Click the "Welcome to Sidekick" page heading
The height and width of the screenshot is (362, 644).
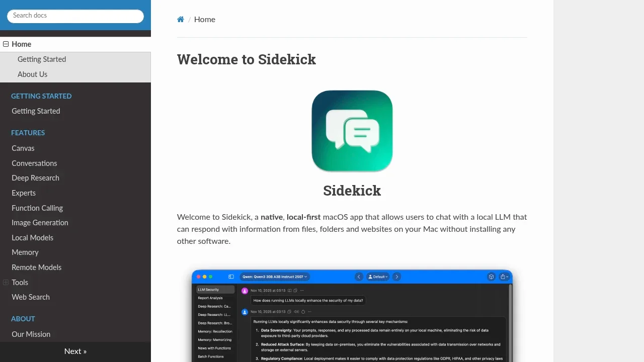point(247,59)
